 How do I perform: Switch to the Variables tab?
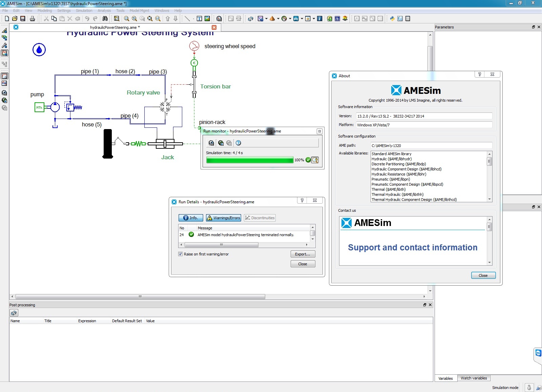coord(445,378)
